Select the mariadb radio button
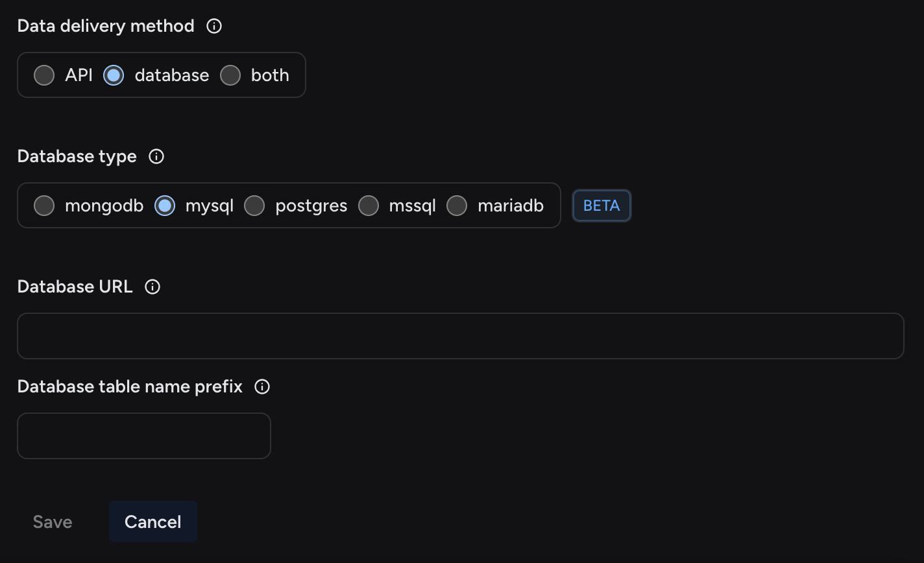This screenshot has width=924, height=563. (457, 206)
